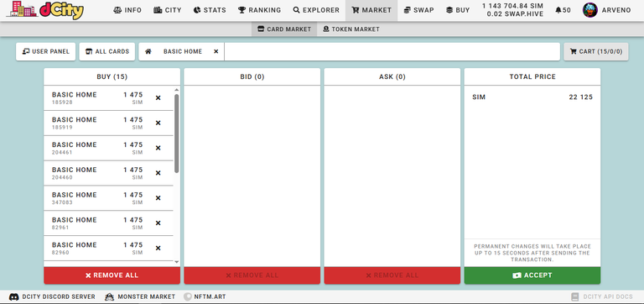Click the green Accept button
This screenshot has width=644, height=304.
click(x=532, y=275)
